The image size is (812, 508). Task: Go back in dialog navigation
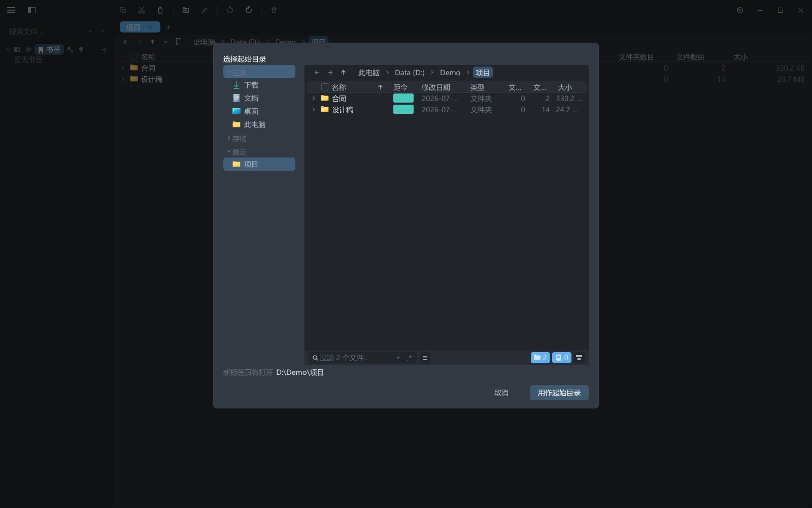coord(317,73)
